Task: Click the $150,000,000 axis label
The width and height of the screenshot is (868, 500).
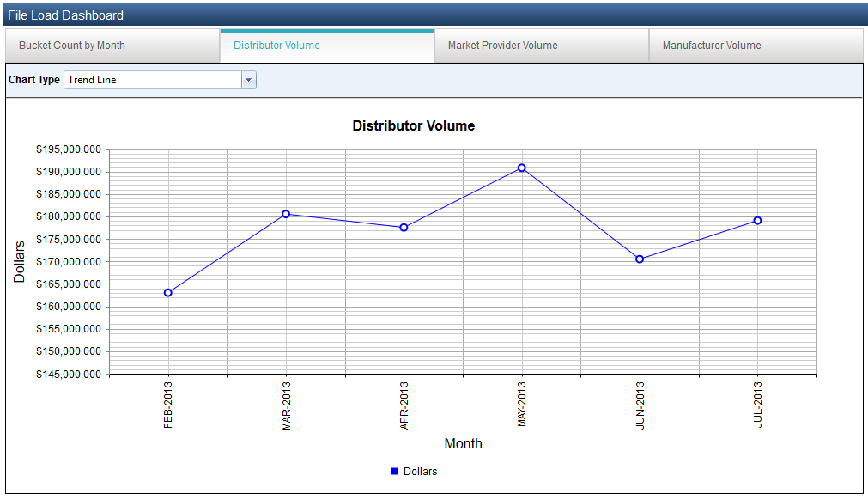Action: 69,351
